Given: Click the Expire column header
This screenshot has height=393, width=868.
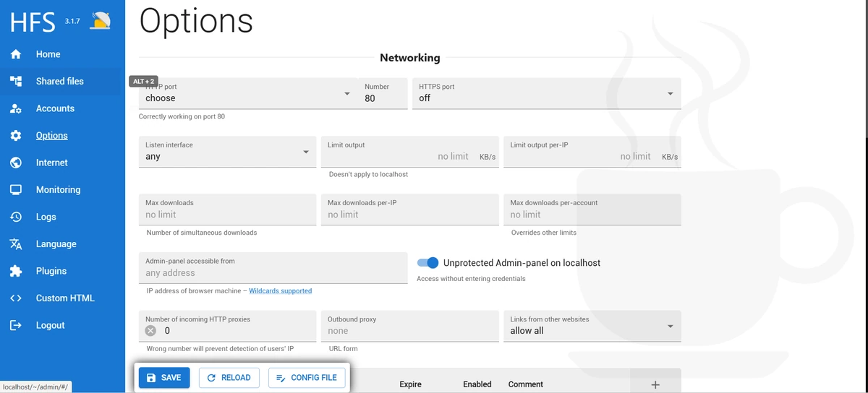Looking at the screenshot, I should pos(410,384).
